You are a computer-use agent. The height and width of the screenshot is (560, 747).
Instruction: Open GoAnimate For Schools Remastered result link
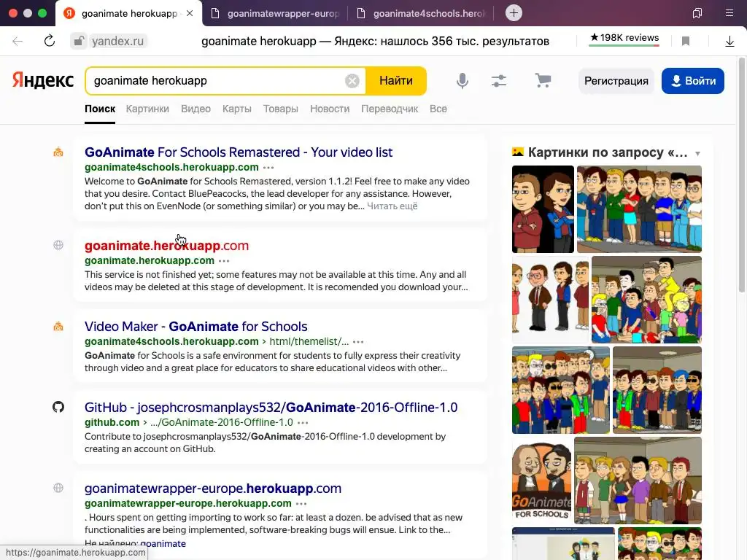239,152
